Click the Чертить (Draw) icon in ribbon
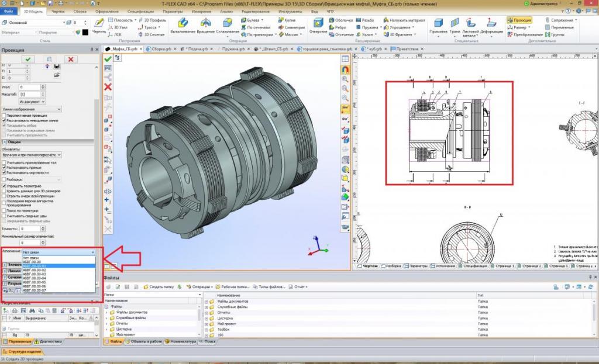Image resolution: width=599 pixels, height=364 pixels. [99, 23]
